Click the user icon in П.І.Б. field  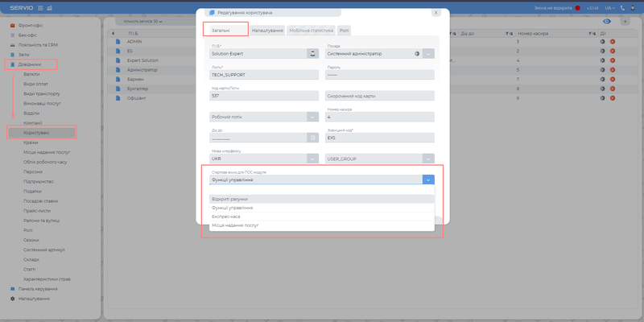coord(312,54)
